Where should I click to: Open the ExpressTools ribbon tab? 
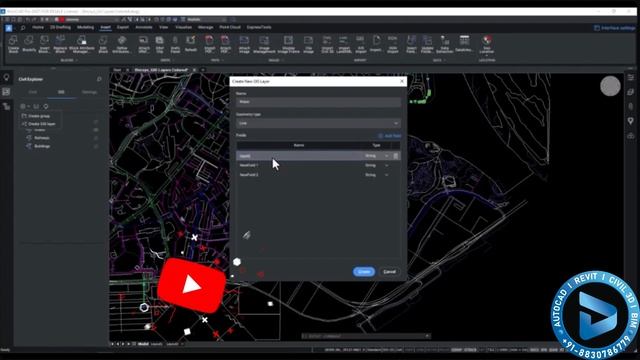point(259,27)
